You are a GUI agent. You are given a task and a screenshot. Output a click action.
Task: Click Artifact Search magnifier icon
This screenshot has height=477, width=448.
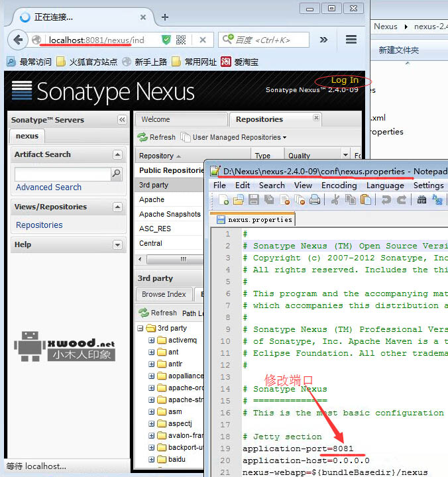point(116,174)
